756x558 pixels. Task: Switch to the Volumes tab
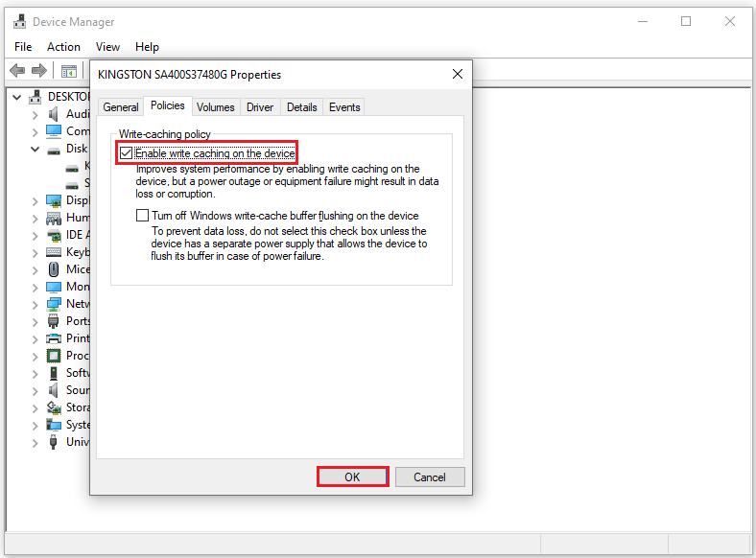(x=216, y=107)
